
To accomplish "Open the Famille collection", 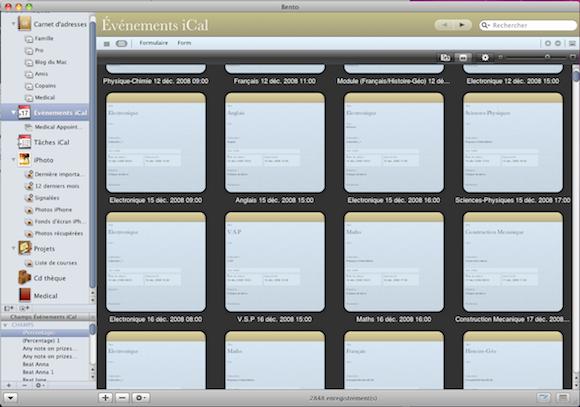I will click(40, 38).
